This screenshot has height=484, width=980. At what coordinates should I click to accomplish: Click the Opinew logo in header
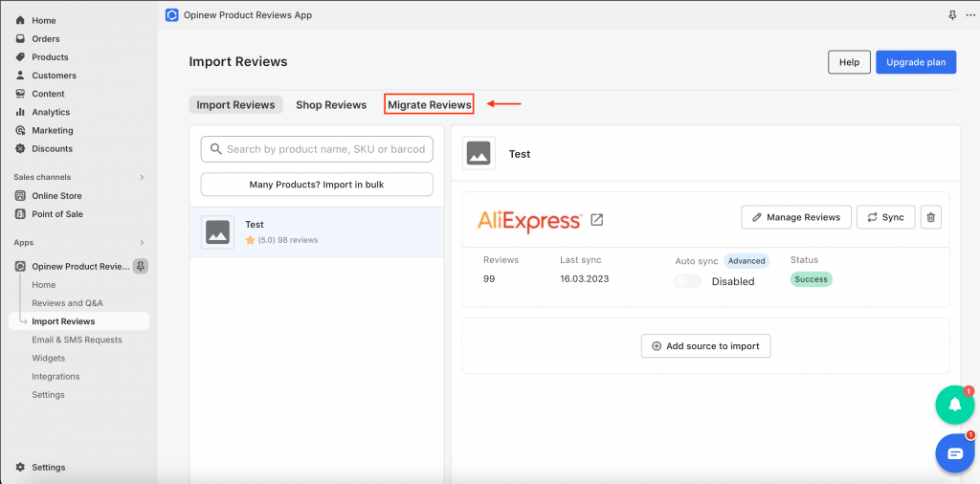pos(172,15)
